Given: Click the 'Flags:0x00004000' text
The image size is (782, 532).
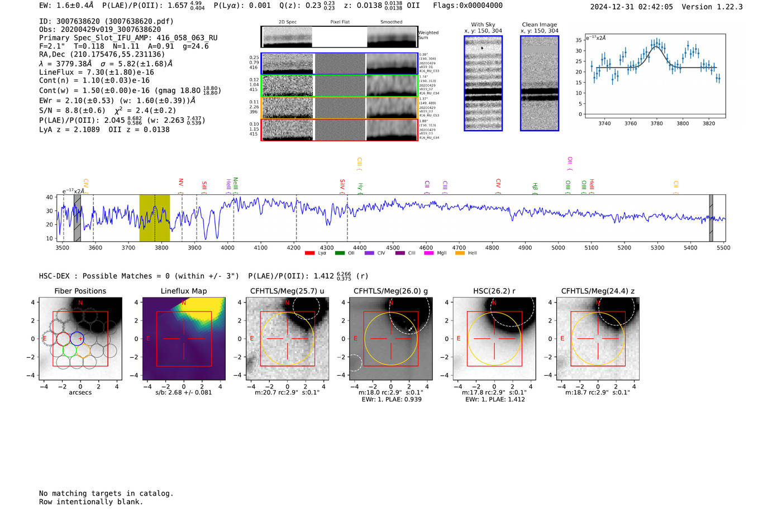Looking at the screenshot, I should tap(468, 6).
